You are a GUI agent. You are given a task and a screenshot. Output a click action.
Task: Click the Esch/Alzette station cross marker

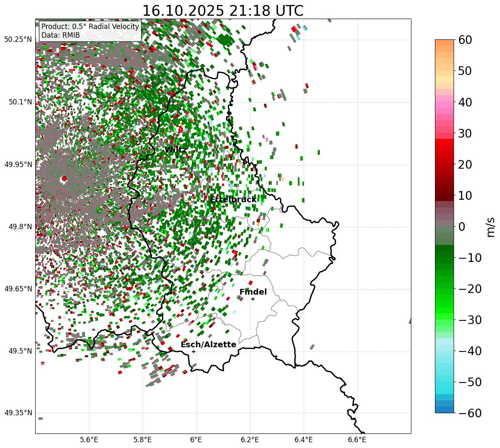pos(193,351)
